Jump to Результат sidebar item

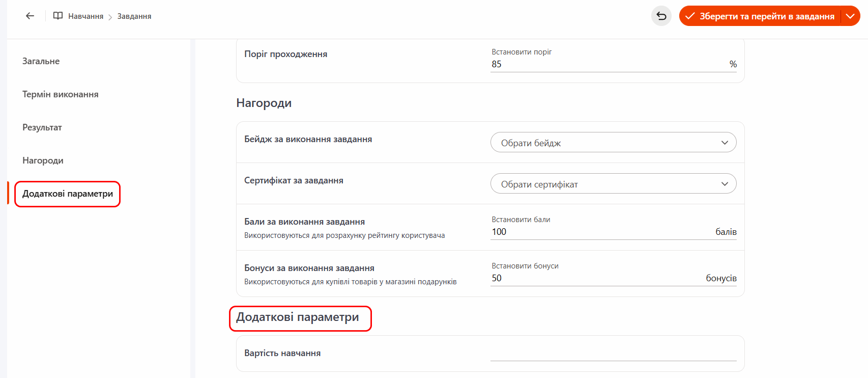coord(42,127)
